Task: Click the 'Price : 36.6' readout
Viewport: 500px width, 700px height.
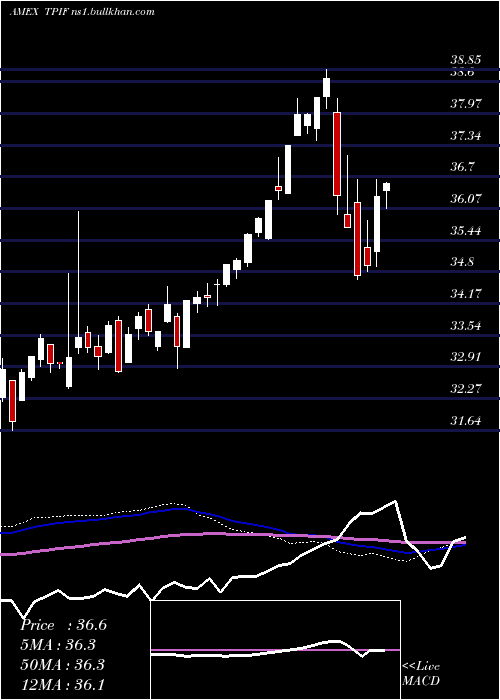Action: click(63, 625)
